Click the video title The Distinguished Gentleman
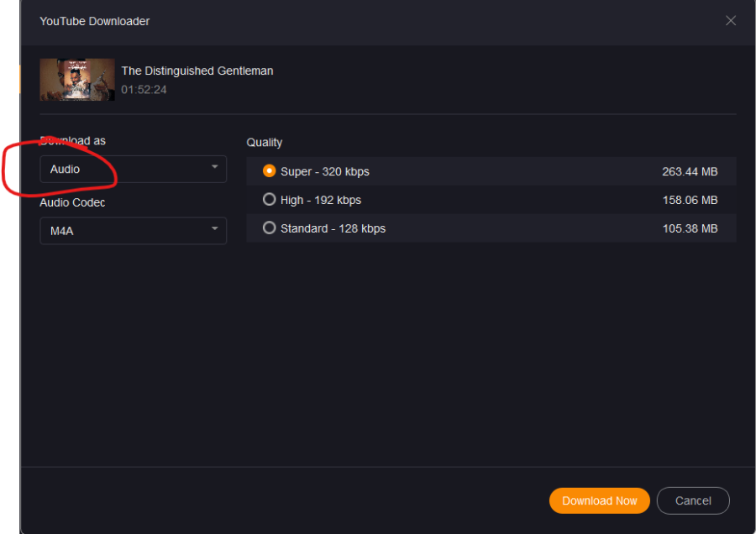Image resolution: width=756 pixels, height=534 pixels. pos(197,71)
